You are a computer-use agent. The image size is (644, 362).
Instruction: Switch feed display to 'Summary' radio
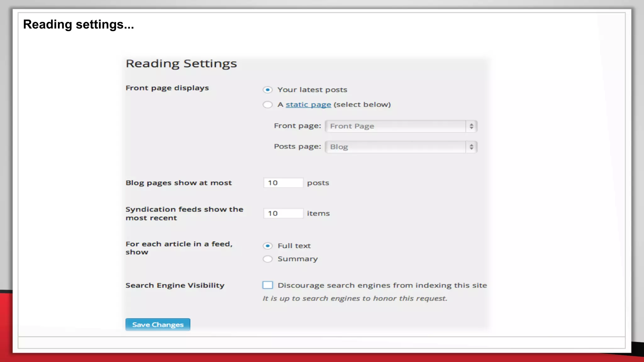(268, 259)
